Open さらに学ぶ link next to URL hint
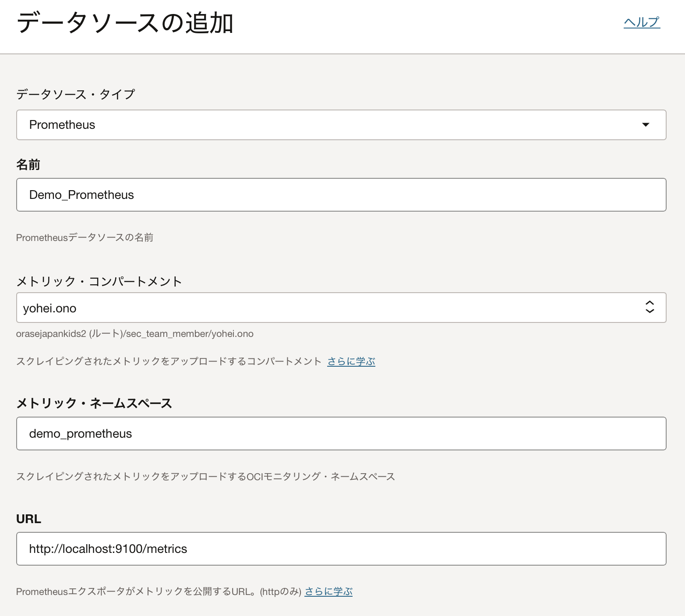 pyautogui.click(x=328, y=591)
